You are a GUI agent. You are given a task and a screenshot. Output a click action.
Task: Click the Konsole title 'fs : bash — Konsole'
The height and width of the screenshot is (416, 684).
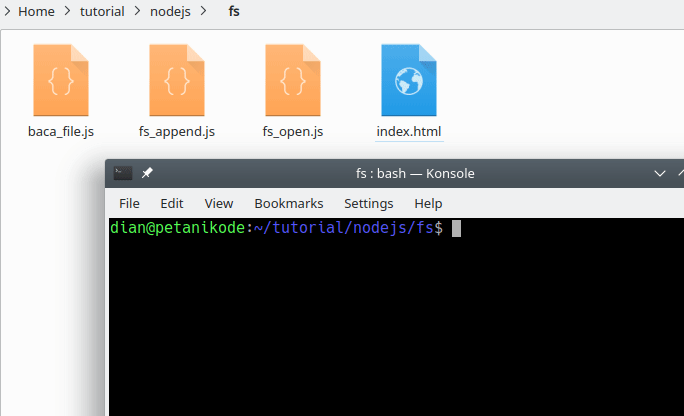tap(415, 174)
